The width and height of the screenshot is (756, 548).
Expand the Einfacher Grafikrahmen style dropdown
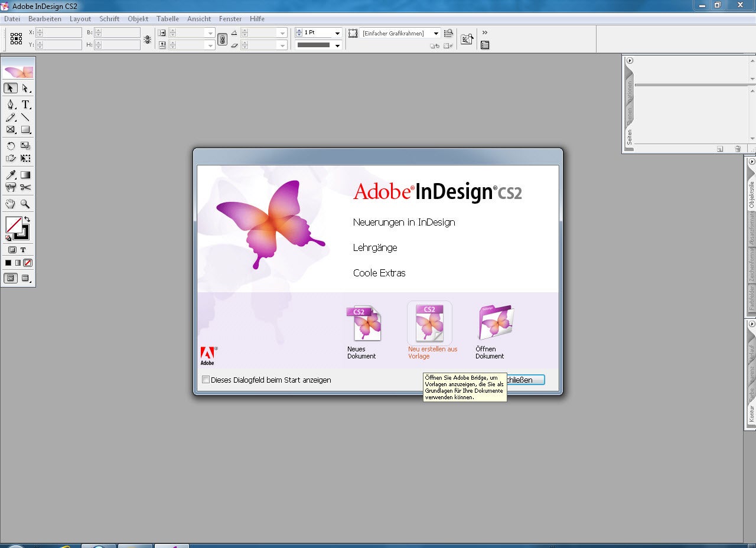(x=436, y=34)
